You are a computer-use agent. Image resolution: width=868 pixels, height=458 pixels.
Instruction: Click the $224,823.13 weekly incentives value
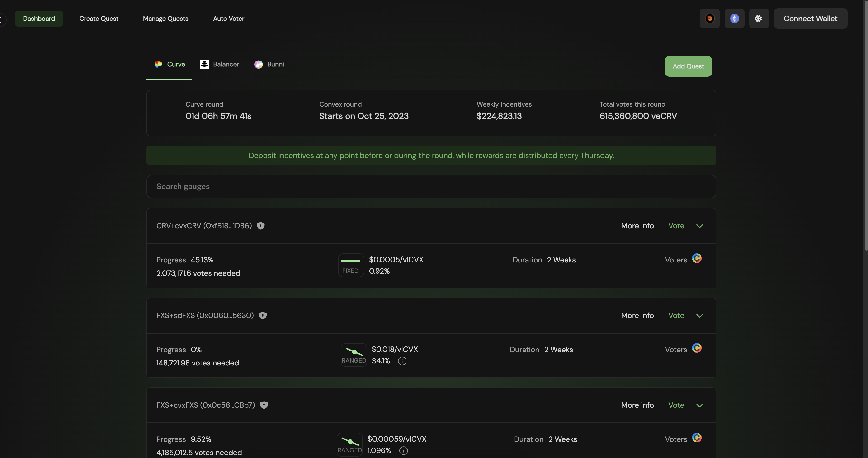[499, 116]
